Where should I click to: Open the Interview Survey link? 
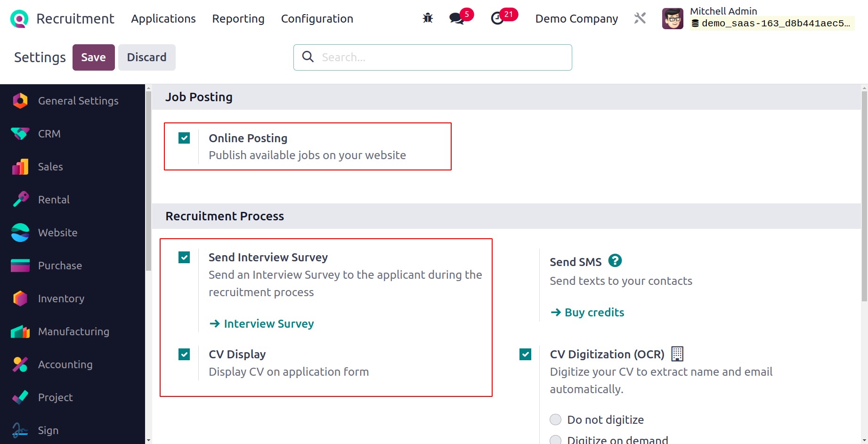[262, 323]
